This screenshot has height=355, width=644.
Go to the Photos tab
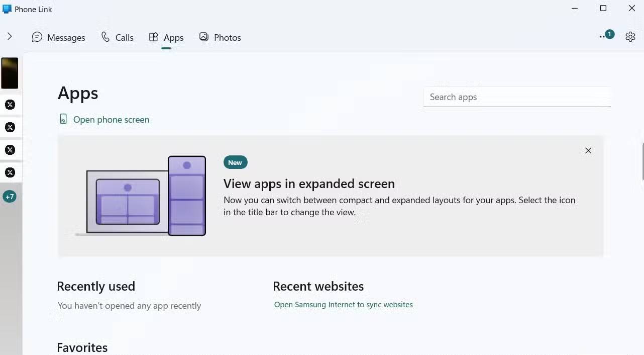pos(220,38)
